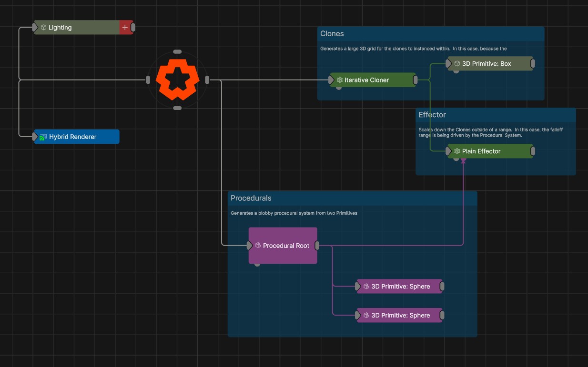This screenshot has width=588, height=367.
Task: Click the Hybrid Renderer node icon
Action: [43, 137]
